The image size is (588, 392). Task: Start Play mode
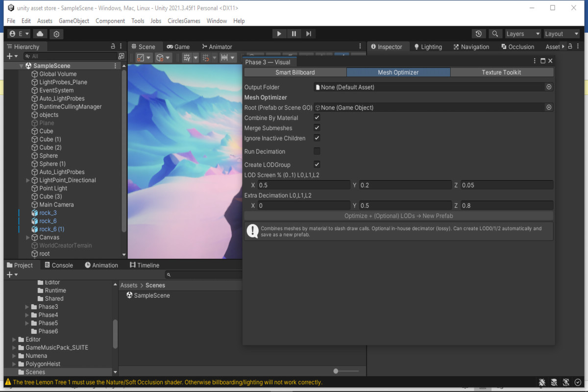279,34
